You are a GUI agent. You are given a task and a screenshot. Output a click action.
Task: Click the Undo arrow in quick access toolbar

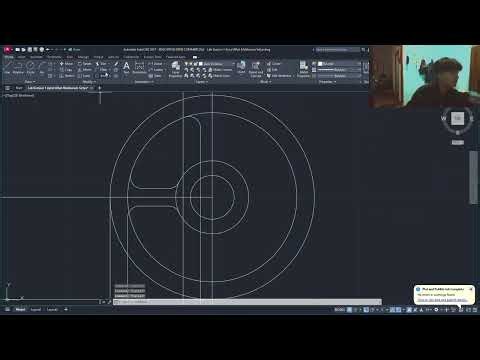pos(48,50)
